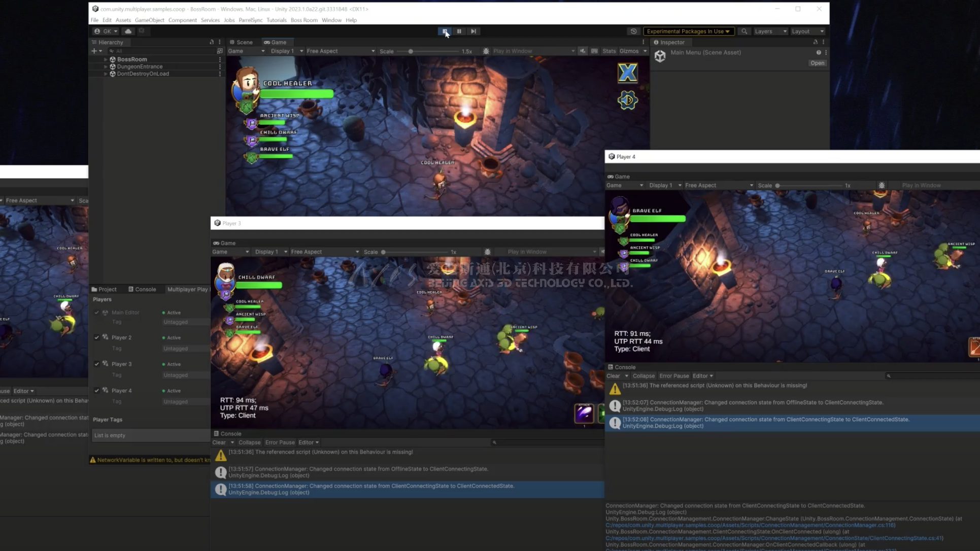Toggle game sound gear-speaker icon

(x=627, y=100)
